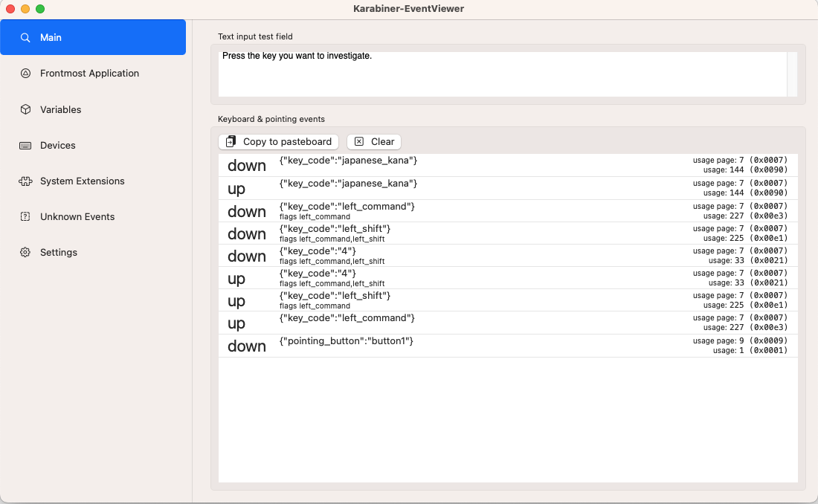818x504 pixels.
Task: Open the Settings section
Action: (93, 253)
